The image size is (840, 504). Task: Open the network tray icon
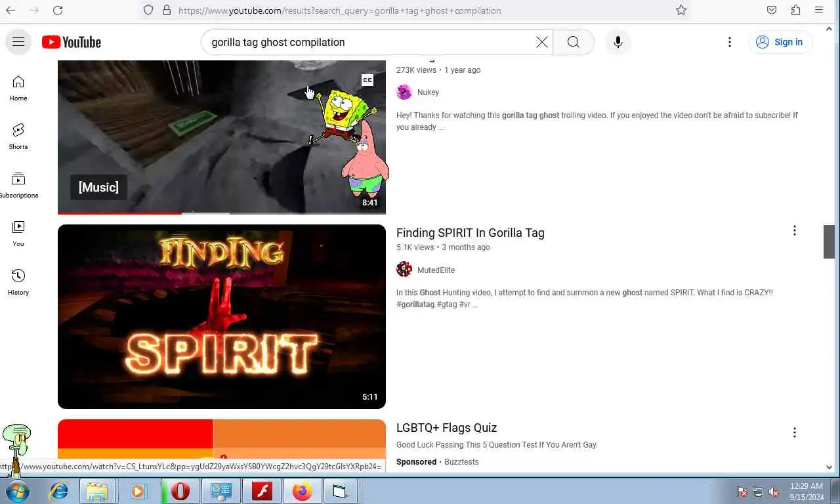(x=758, y=492)
